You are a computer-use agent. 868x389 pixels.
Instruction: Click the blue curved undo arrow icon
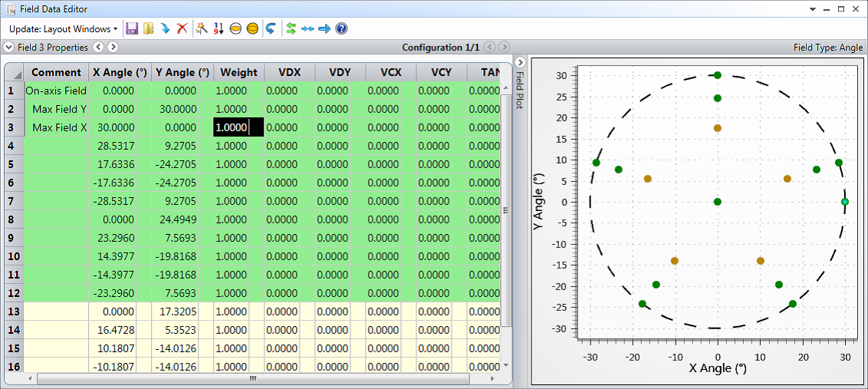pos(270,29)
